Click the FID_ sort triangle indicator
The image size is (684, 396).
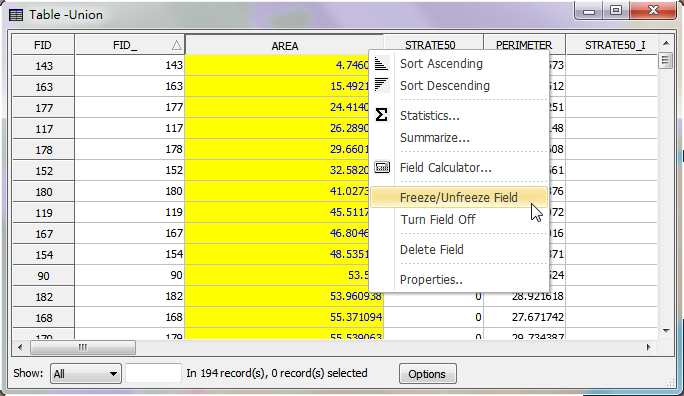[176, 45]
